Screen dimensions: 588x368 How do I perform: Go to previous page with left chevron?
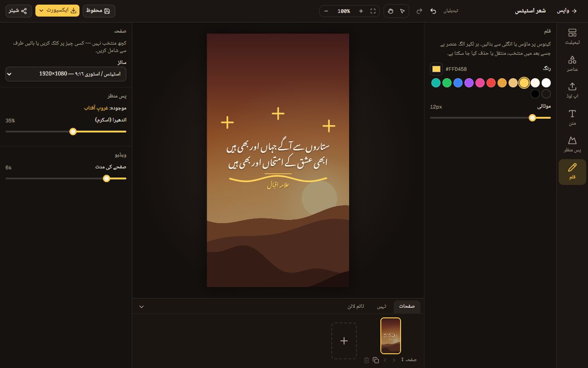385,360
